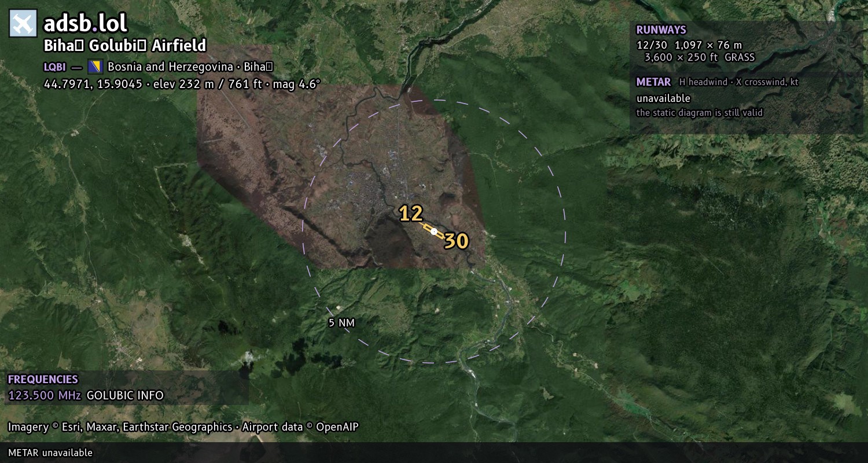Click the Bihać Golubić Airfield name heading
This screenshot has height=463, width=868.
[125, 46]
